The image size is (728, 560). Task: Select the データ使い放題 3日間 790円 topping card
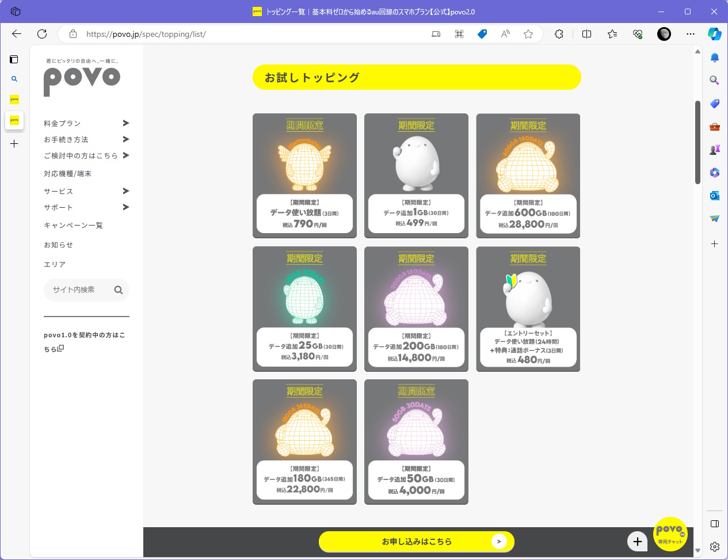(304, 176)
